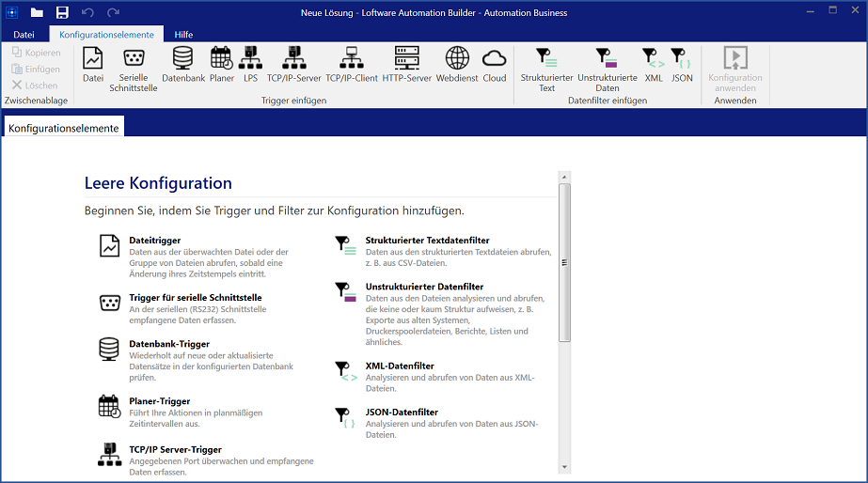Open the folder icon in title bar
Image resolution: width=868 pixels, height=483 pixels.
click(37, 12)
